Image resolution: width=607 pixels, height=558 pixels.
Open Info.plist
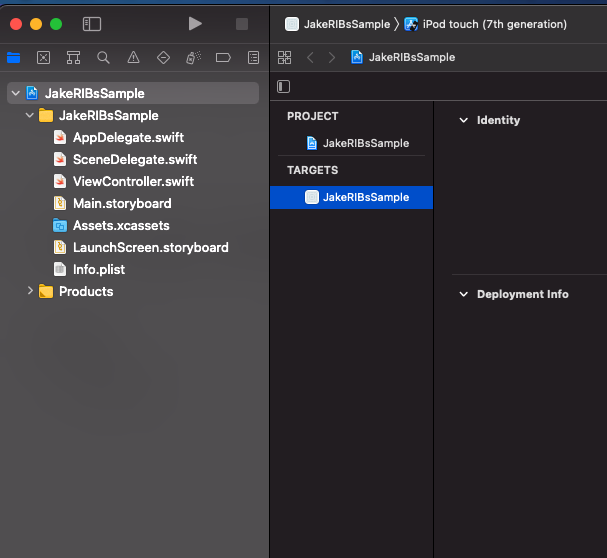coord(99,270)
